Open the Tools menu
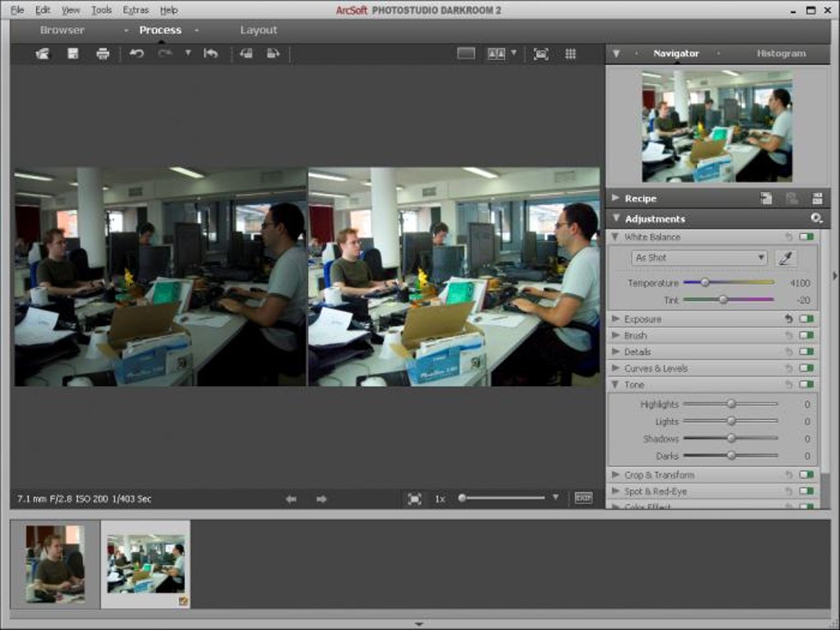Image resolution: width=840 pixels, height=630 pixels. point(101,10)
